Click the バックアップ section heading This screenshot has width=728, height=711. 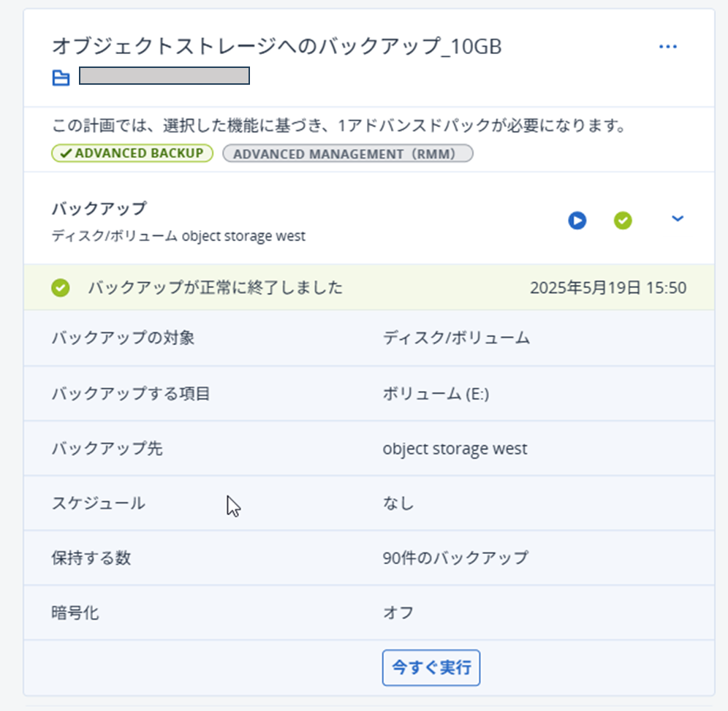pos(99,209)
